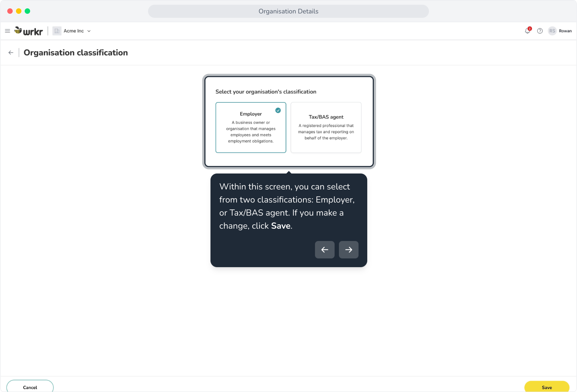This screenshot has width=577, height=392.
Task: Click the Employer selected checkmark
Action: pyautogui.click(x=278, y=110)
